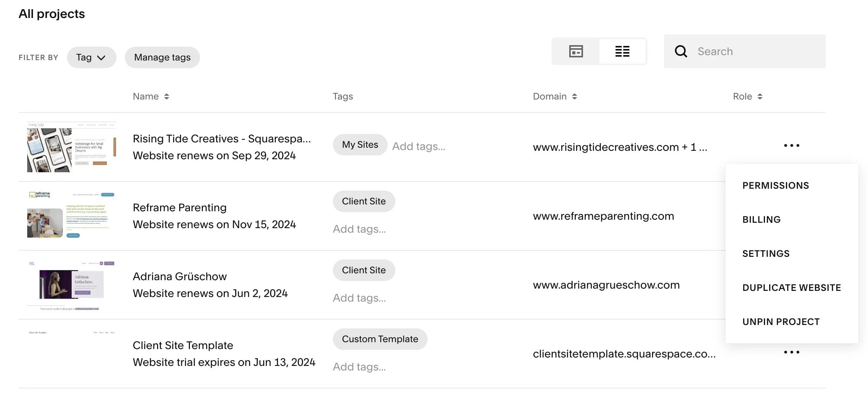
Task: Select Duplicate Website menu entry
Action: [792, 288]
